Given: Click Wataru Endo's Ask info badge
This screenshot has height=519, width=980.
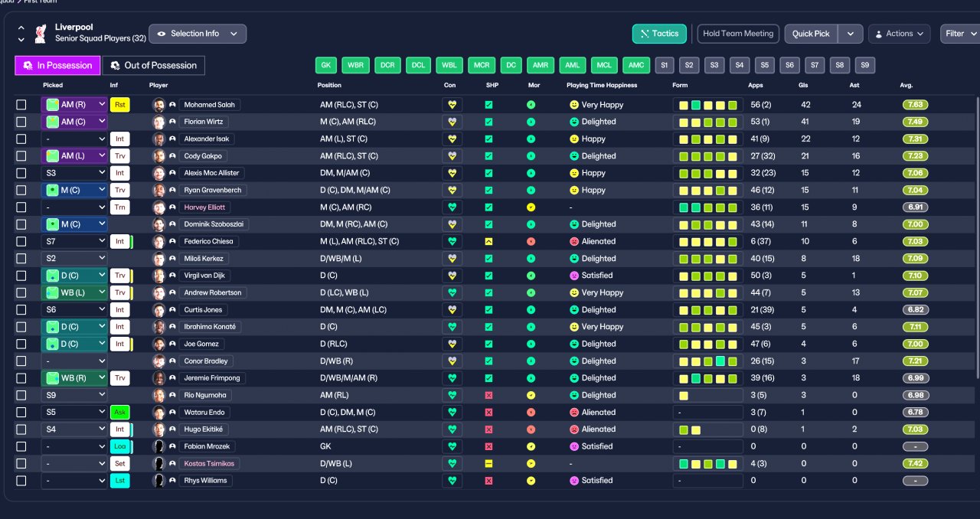Looking at the screenshot, I should (119, 413).
